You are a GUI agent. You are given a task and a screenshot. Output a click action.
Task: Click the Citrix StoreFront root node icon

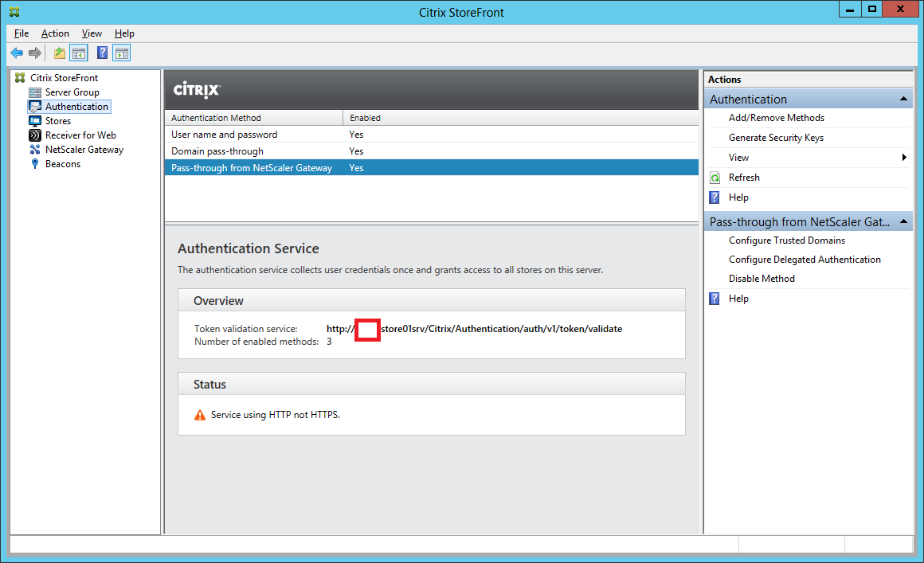(x=20, y=78)
